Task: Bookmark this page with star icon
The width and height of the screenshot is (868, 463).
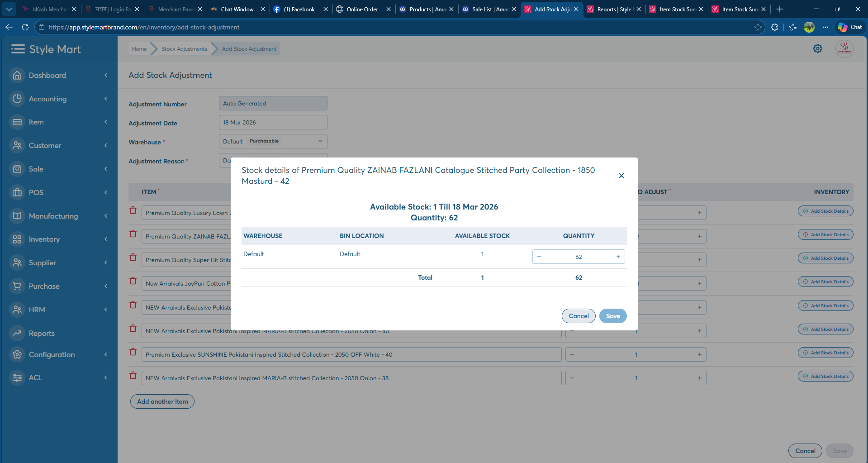Action: tap(758, 27)
